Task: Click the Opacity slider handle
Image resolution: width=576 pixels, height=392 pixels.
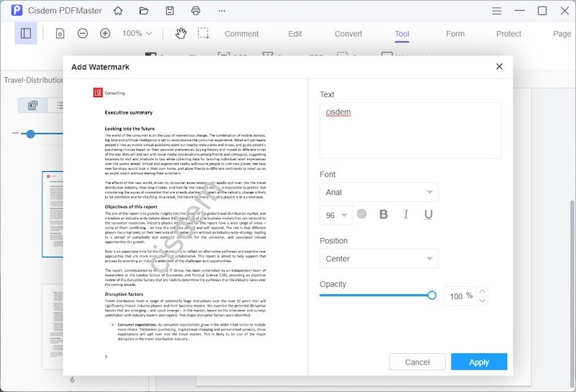Action: pyautogui.click(x=432, y=295)
